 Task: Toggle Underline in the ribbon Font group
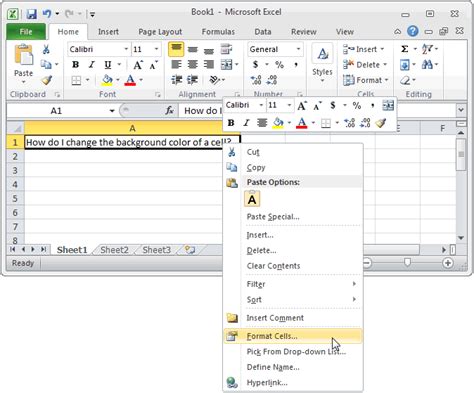pos(107,65)
